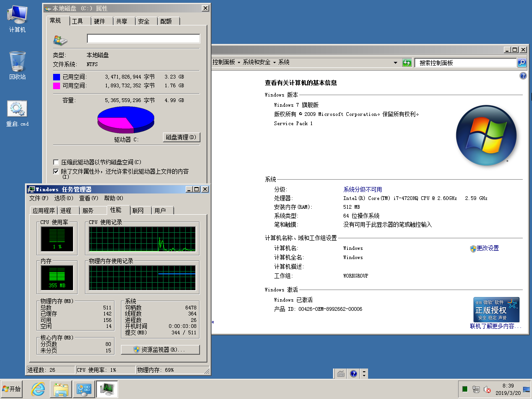
Task: Click the muted speaker icon in system tray
Action: (x=487, y=389)
